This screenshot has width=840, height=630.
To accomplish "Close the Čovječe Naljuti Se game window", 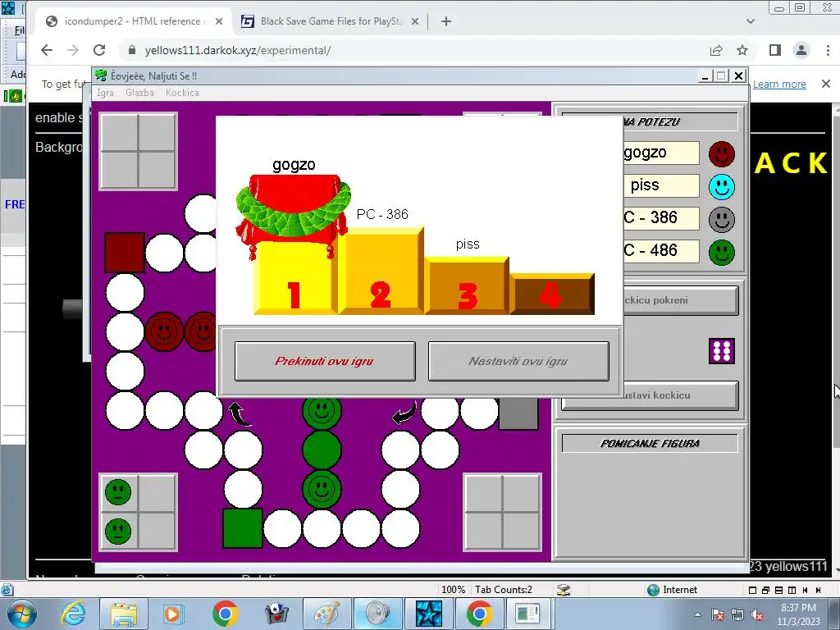I will click(739, 76).
